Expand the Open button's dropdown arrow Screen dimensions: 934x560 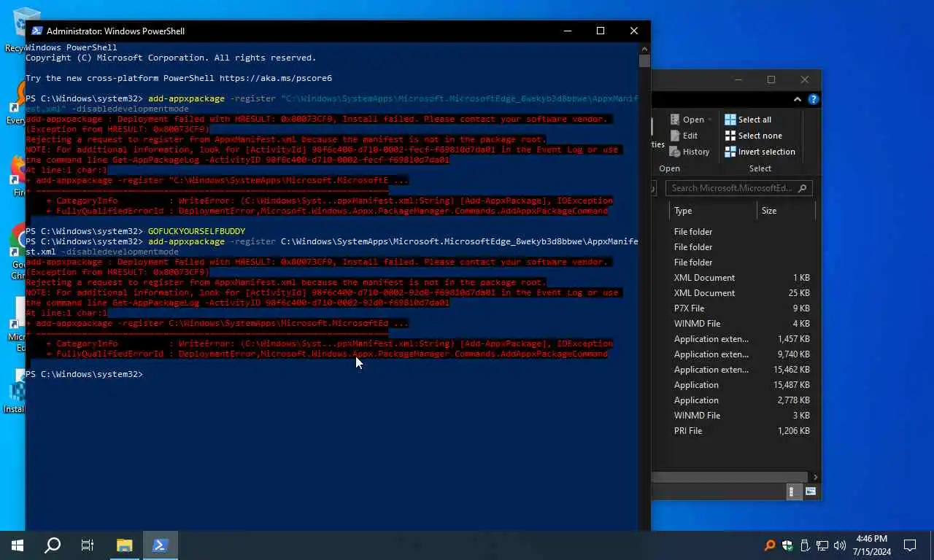coord(710,120)
